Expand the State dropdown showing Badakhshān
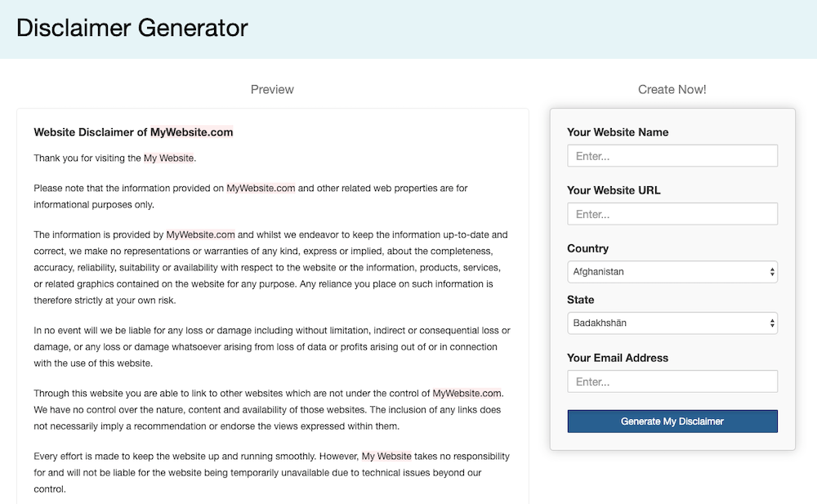Screen dimensions: 817x504 point(672,323)
